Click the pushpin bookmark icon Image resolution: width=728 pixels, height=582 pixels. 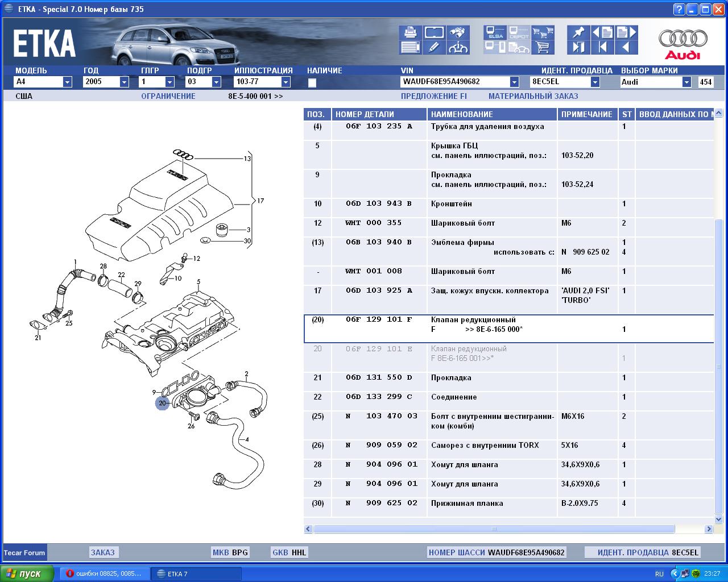578,32
